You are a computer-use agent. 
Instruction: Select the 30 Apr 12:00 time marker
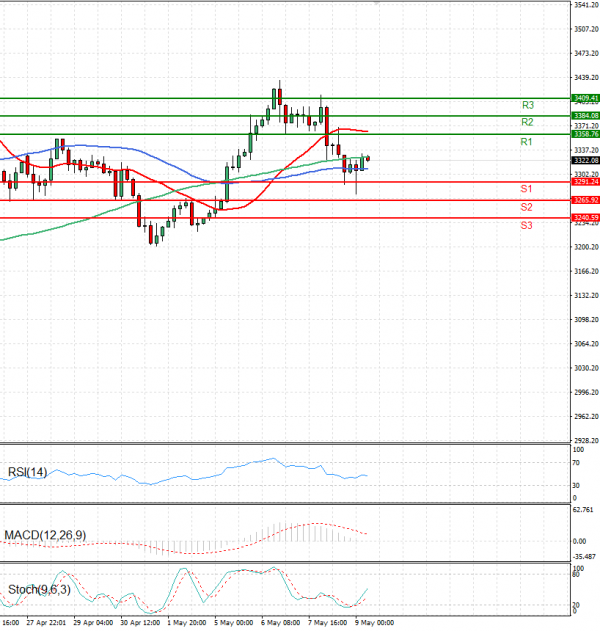140,622
